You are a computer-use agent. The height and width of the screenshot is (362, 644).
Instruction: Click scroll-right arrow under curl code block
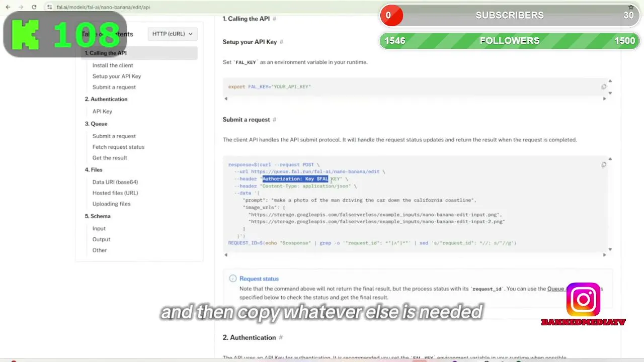click(604, 255)
